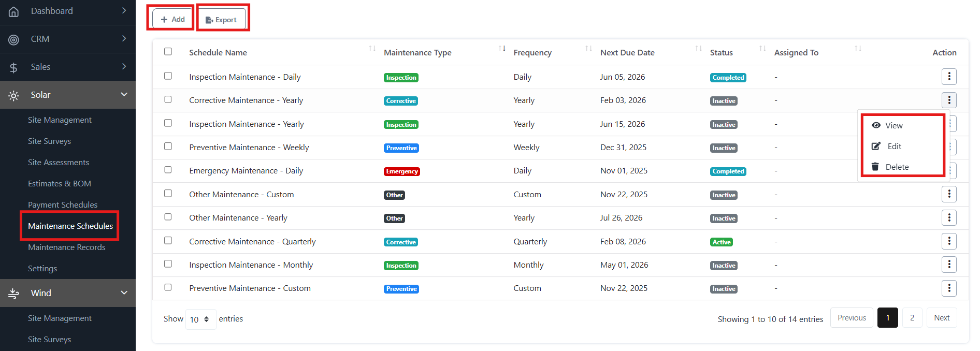Click the Wind turbine icon in sidebar
Screen dimensions: 980x351
coord(14,294)
